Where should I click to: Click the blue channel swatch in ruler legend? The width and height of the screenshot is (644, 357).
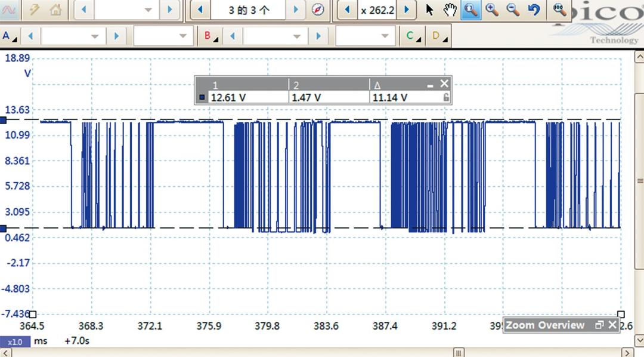[x=202, y=97]
